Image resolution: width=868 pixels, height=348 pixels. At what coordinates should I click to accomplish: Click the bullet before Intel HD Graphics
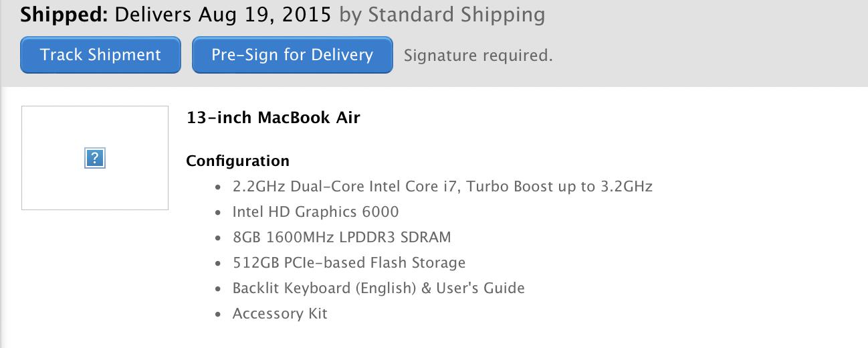click(x=218, y=213)
